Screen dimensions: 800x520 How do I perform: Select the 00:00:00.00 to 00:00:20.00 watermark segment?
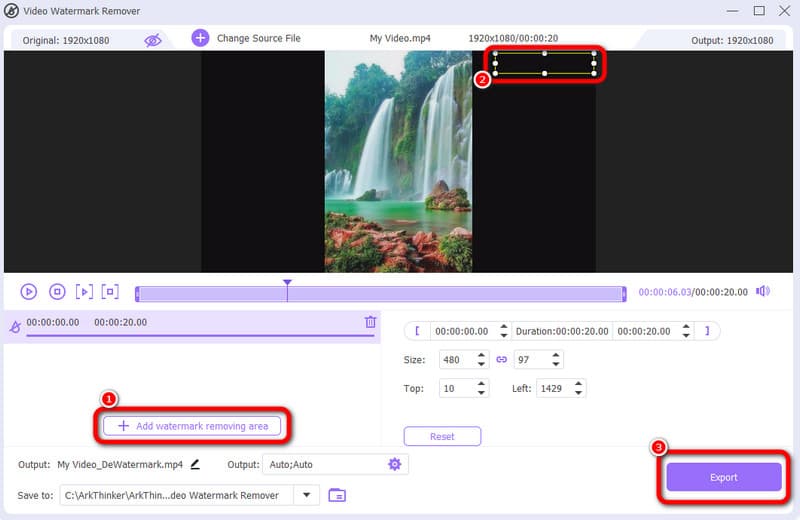(x=192, y=326)
